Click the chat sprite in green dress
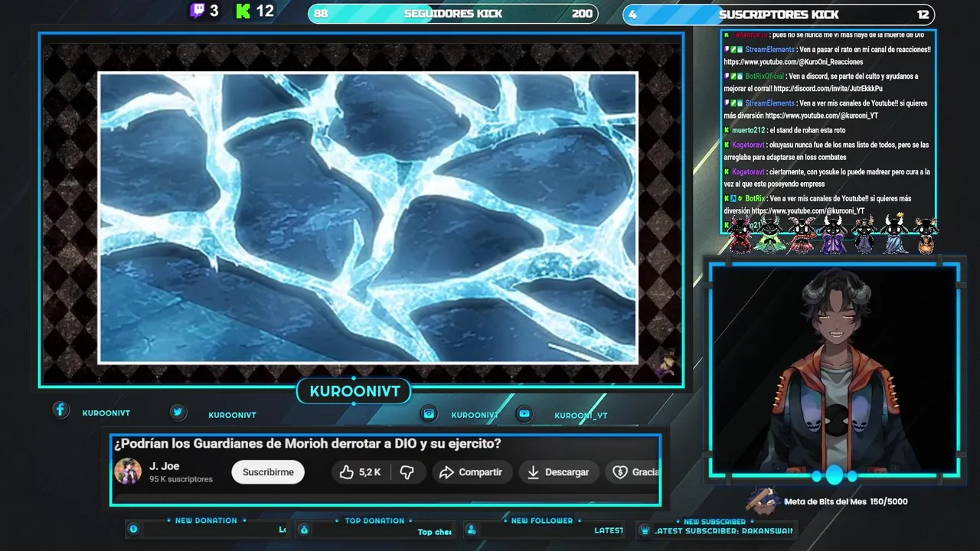 click(770, 234)
